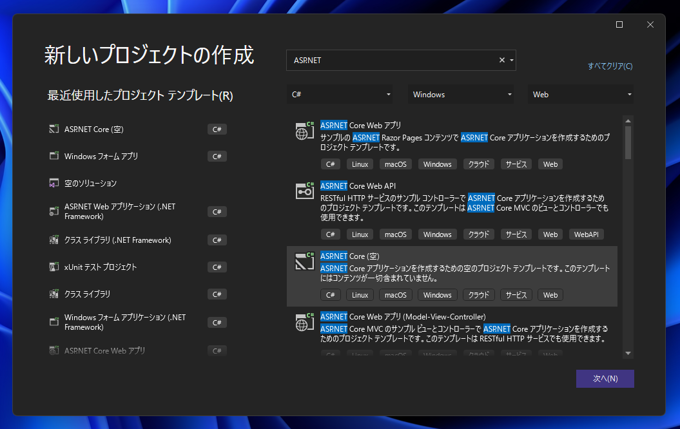Click the xUnit テスト プロジェクト icon
This screenshot has width=680, height=429.
pos(54,267)
